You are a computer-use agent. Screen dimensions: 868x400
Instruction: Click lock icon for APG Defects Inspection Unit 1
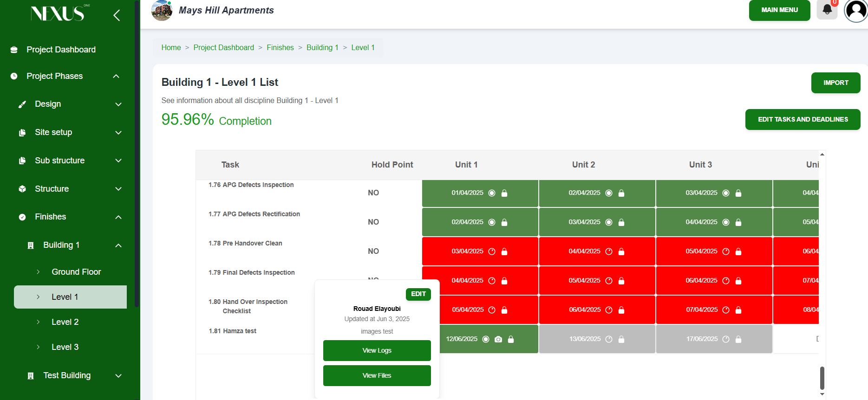click(504, 193)
